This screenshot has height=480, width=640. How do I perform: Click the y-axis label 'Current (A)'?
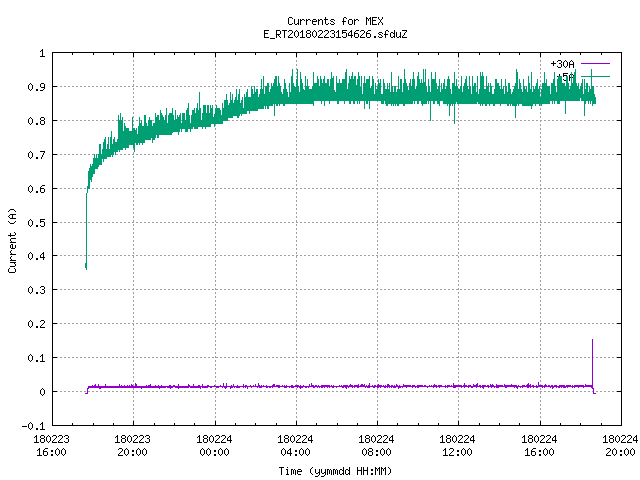point(12,240)
